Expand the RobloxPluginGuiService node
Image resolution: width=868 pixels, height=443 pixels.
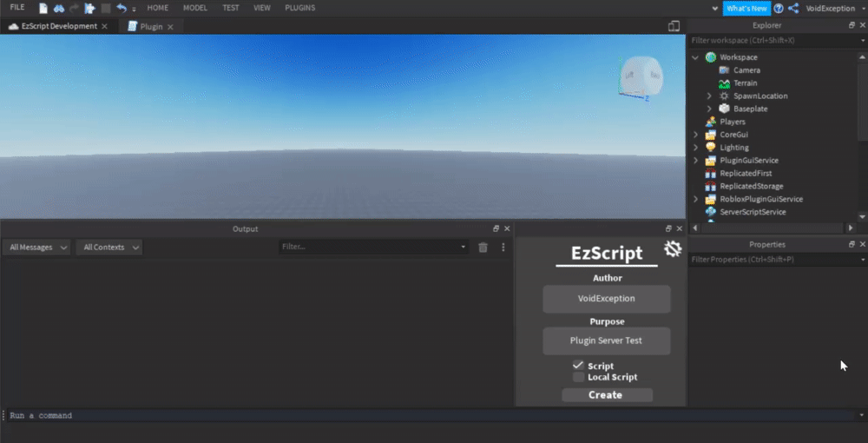pos(695,200)
